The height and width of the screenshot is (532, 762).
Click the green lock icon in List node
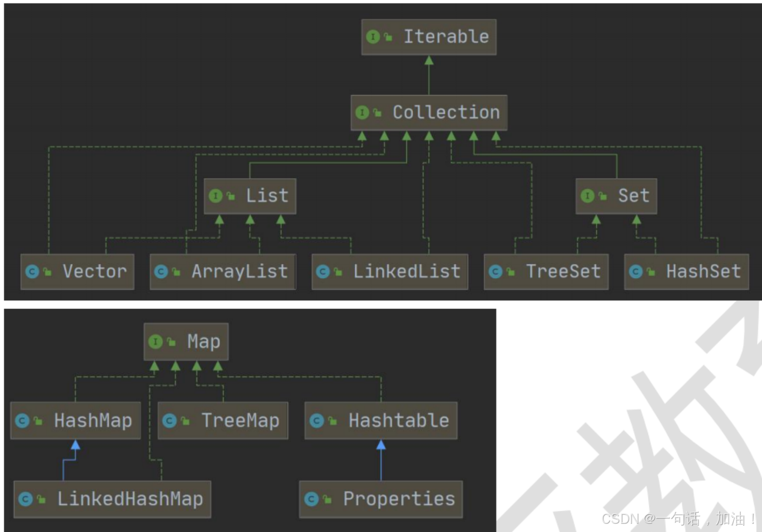coord(230,196)
